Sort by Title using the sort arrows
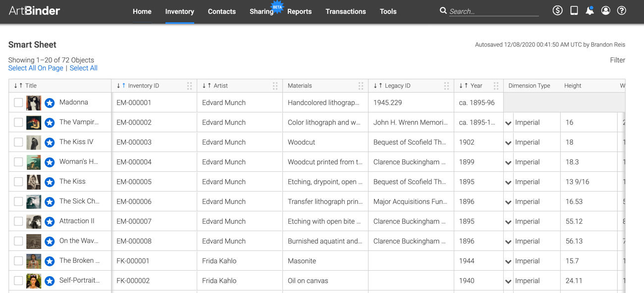The image size is (644, 293). (x=18, y=86)
